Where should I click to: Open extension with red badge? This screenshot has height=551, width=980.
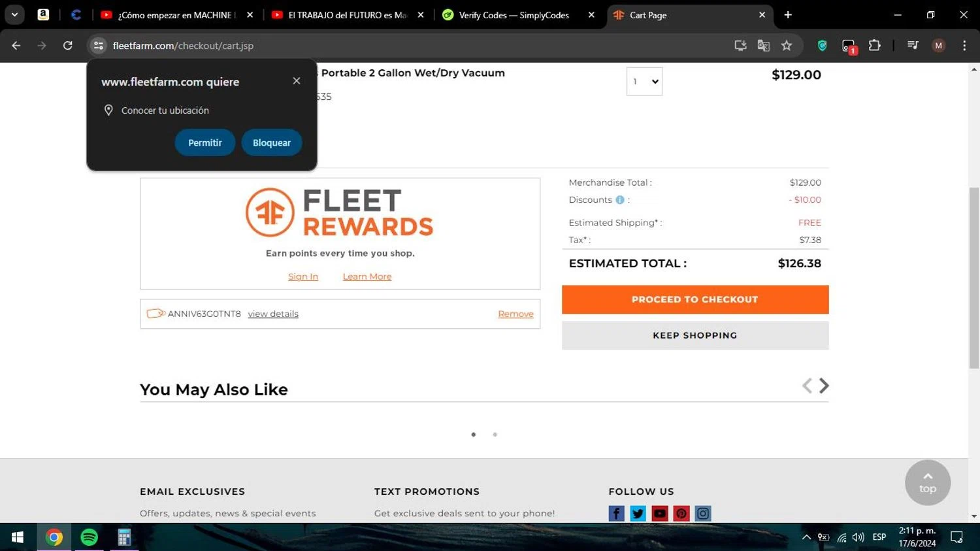coord(849,46)
